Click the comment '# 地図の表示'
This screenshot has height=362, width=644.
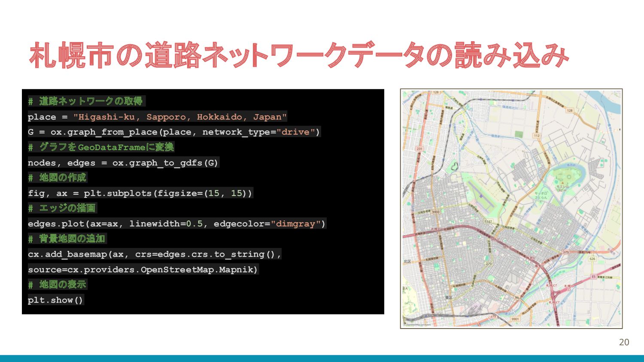click(57, 284)
